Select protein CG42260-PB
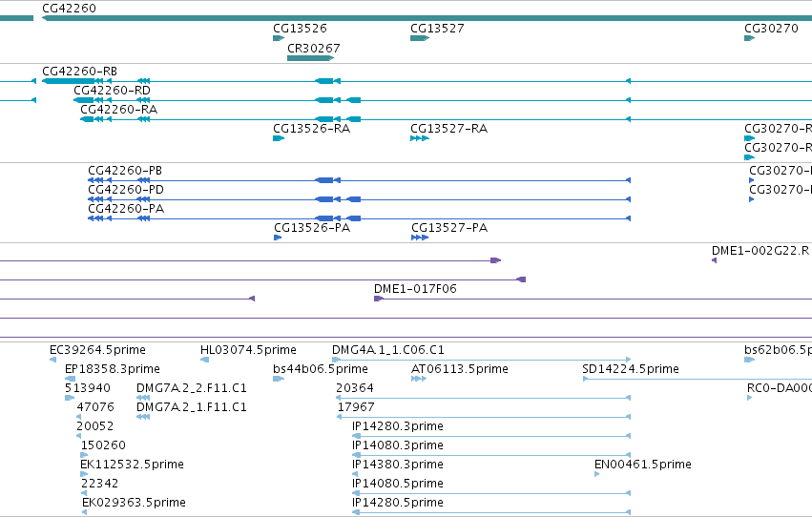812x517 pixels. click(125, 171)
